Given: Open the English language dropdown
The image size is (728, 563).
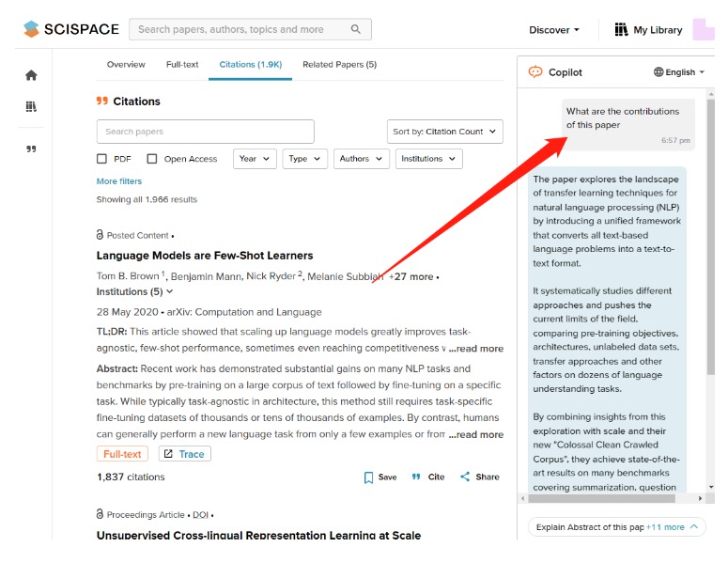Looking at the screenshot, I should 680,72.
